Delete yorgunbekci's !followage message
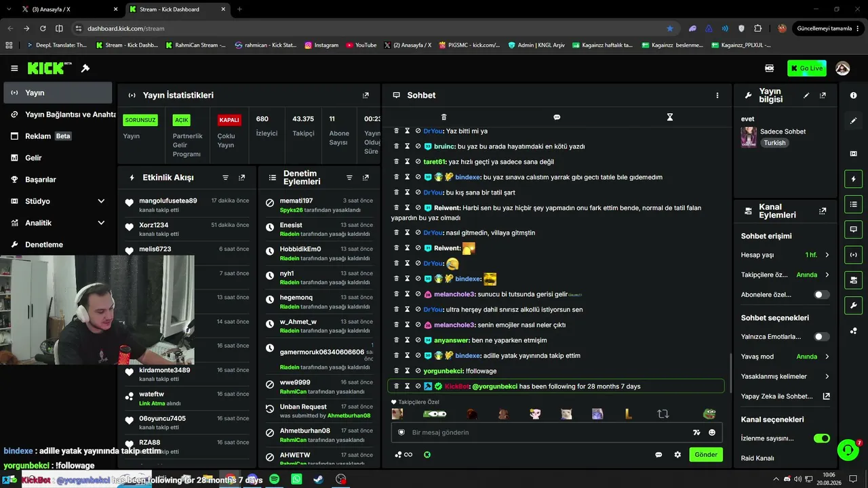The image size is (868, 488). pos(397,371)
